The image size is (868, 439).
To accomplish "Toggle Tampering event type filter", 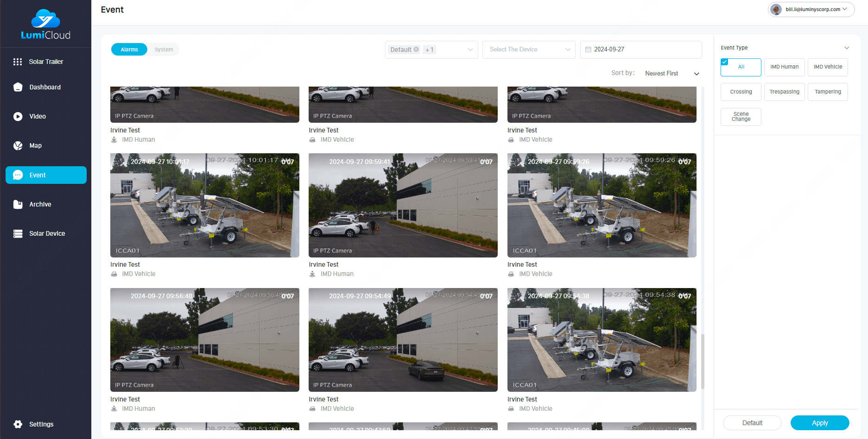I will click(x=828, y=92).
